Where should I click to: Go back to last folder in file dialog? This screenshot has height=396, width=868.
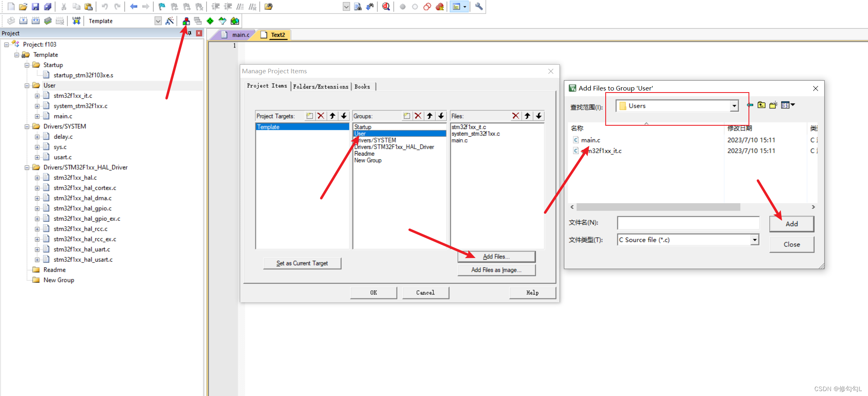coord(750,105)
